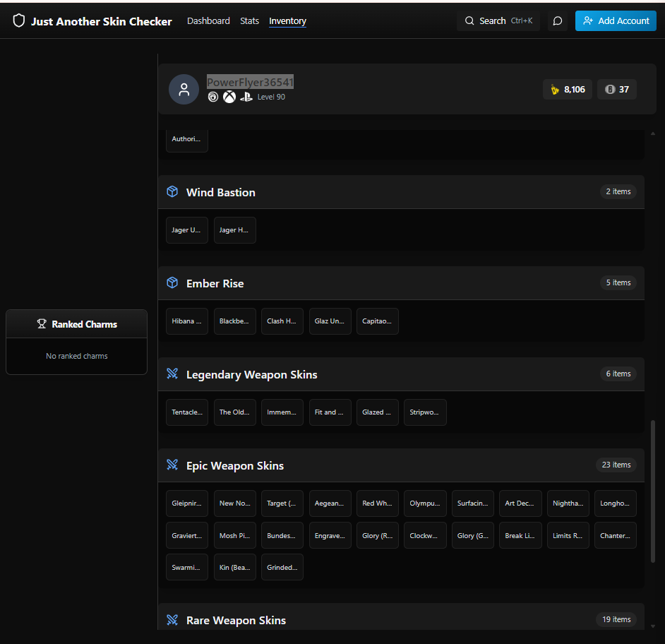Image resolution: width=665 pixels, height=644 pixels.
Task: Select the 'Jager H...' item
Action: pos(235,230)
